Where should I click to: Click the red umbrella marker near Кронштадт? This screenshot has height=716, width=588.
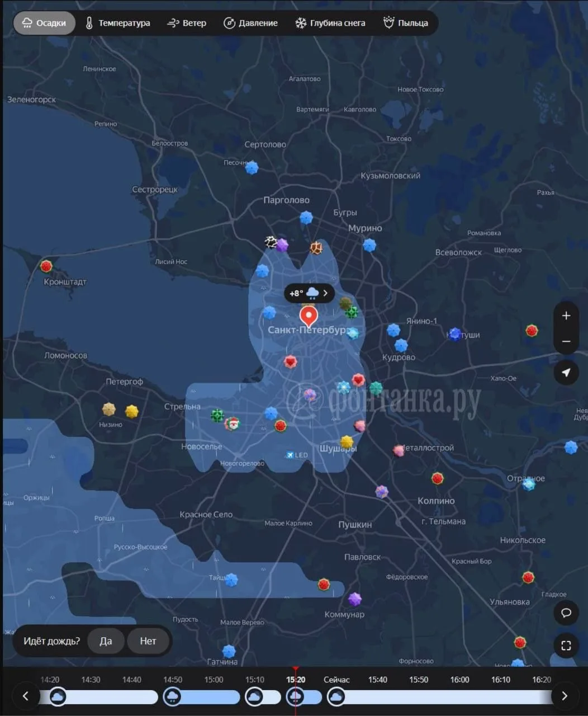(46, 266)
